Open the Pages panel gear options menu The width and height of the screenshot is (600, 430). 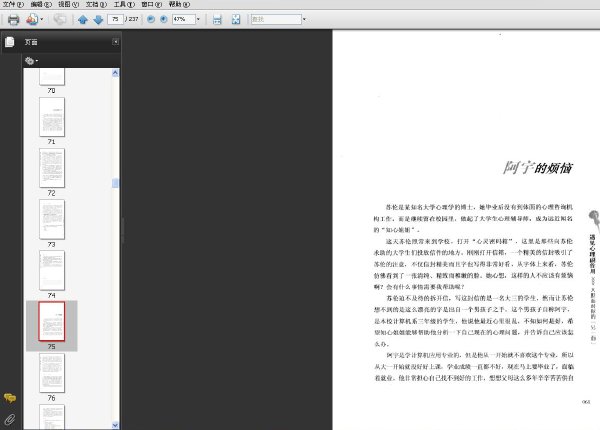[31, 61]
